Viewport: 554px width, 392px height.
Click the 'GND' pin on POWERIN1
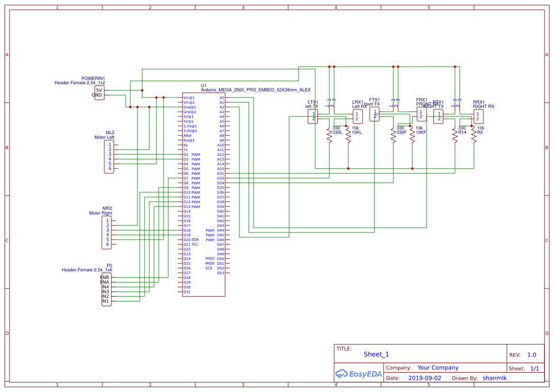tap(97, 95)
